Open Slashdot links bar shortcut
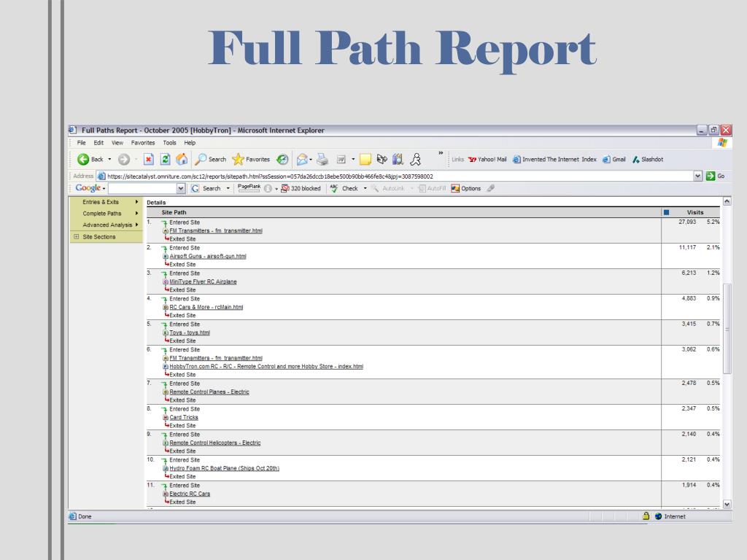The image size is (747, 560). pyautogui.click(x=648, y=160)
